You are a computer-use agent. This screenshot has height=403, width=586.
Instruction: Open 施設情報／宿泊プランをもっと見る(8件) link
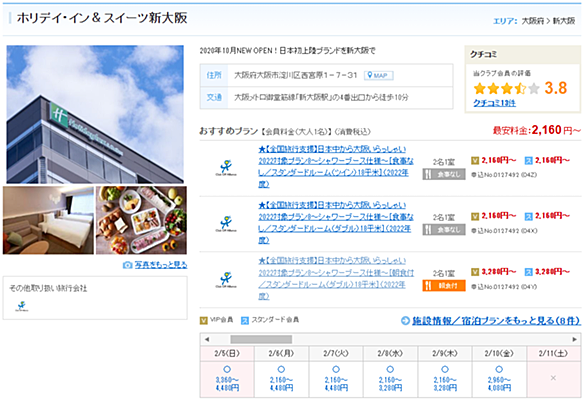point(496,321)
